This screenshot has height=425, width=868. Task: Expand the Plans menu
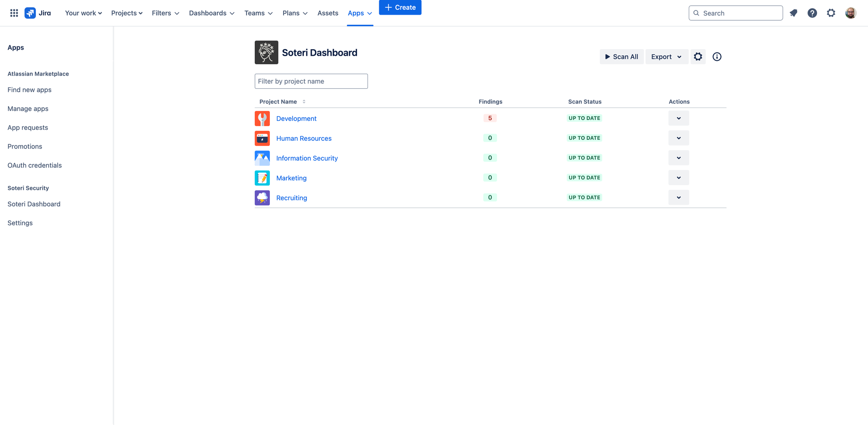[x=295, y=13]
